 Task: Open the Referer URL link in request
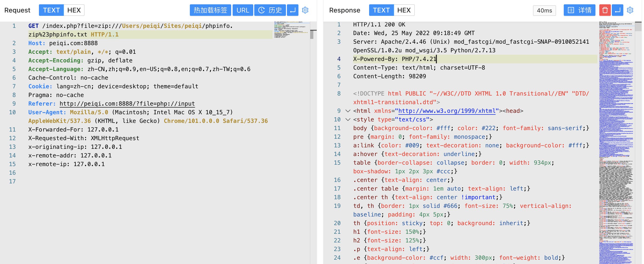click(x=127, y=104)
